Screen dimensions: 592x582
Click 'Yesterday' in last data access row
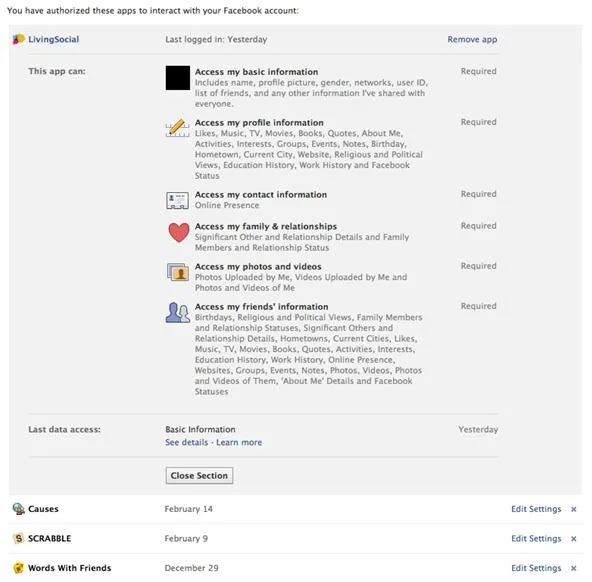point(478,430)
